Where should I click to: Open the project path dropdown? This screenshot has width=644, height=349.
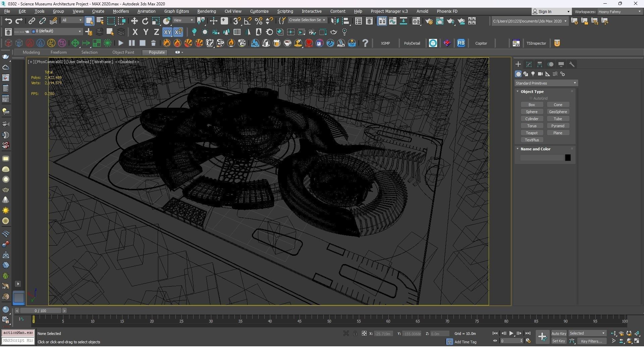pyautogui.click(x=530, y=21)
